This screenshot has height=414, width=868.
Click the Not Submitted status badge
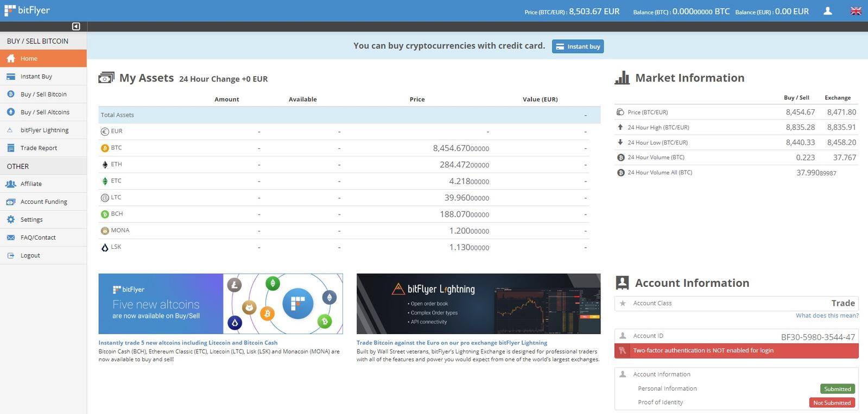click(832, 403)
